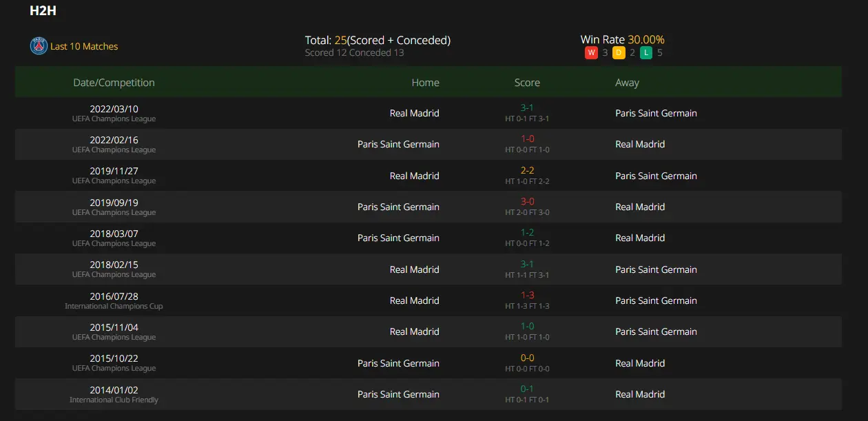Click the yellow D draws badge
The image size is (868, 421).
pos(619,53)
